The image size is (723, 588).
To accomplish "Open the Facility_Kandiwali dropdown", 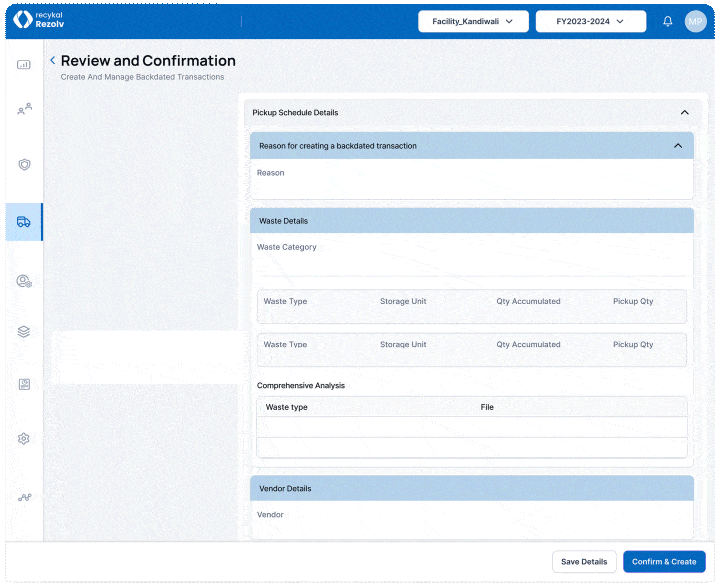I will point(473,21).
